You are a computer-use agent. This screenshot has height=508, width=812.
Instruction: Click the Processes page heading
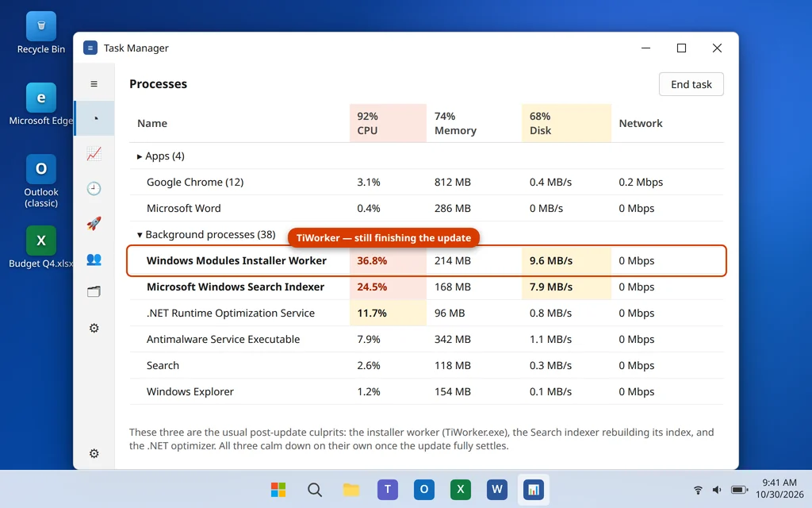158,84
